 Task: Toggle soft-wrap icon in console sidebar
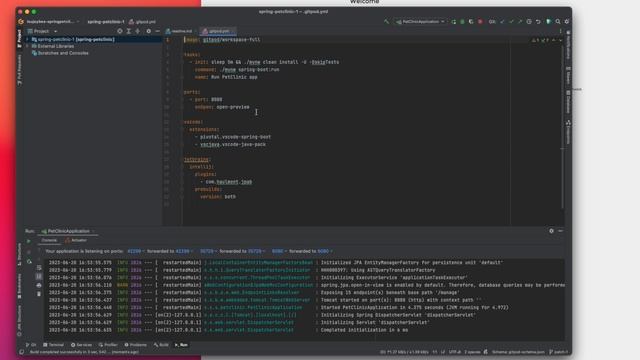[39, 268]
